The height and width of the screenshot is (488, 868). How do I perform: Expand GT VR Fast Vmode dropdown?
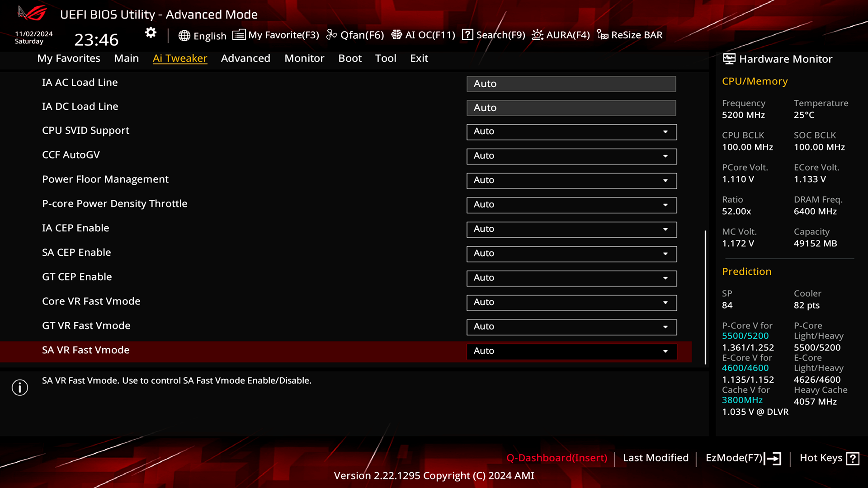pos(665,327)
